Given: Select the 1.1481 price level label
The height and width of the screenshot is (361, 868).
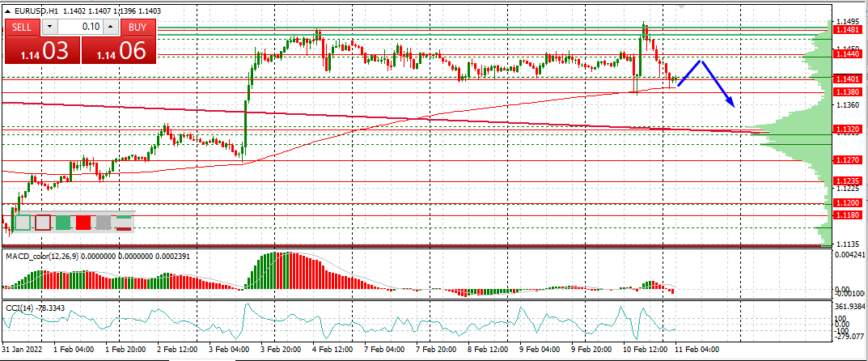Looking at the screenshot, I should (x=847, y=29).
